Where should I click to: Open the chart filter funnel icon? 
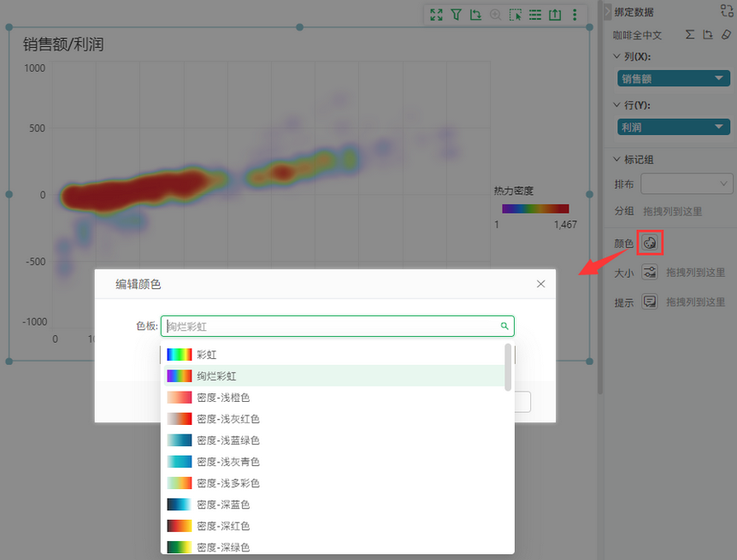click(456, 15)
